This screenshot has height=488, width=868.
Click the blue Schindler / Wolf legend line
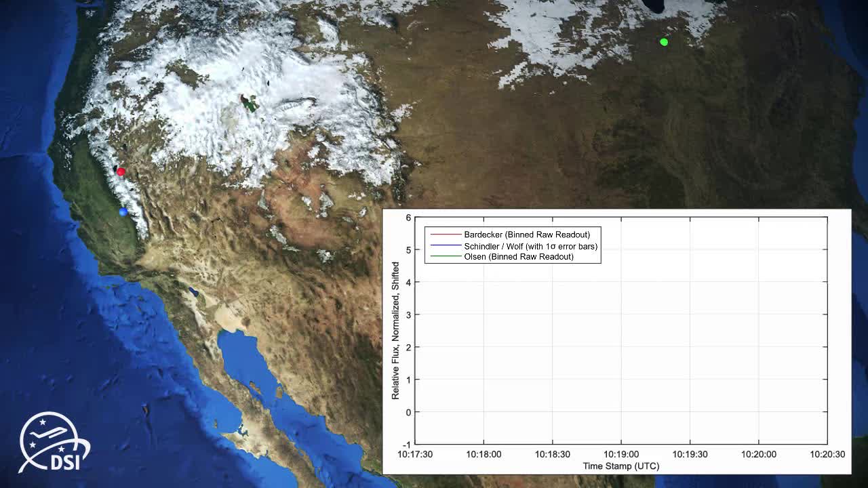click(445, 246)
